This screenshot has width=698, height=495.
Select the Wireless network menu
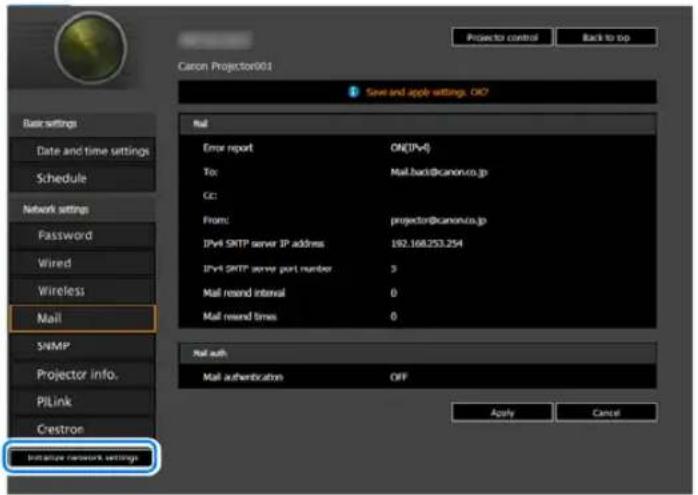pyautogui.click(x=83, y=291)
